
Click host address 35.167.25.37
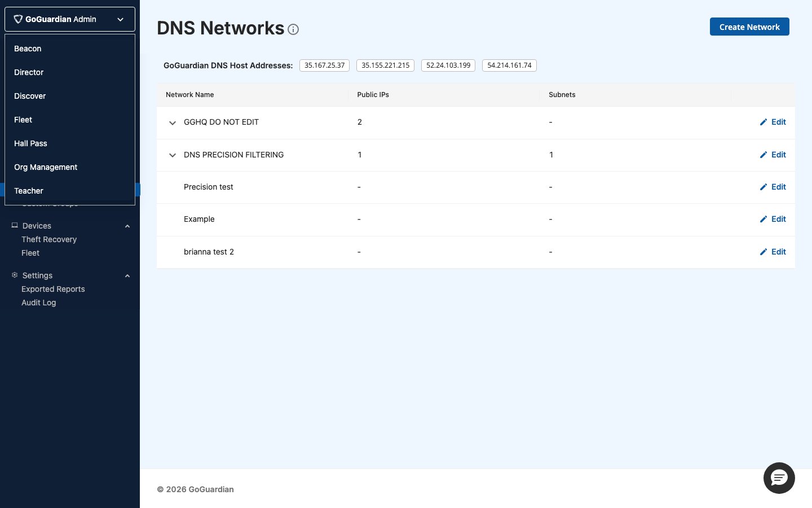[324, 65]
